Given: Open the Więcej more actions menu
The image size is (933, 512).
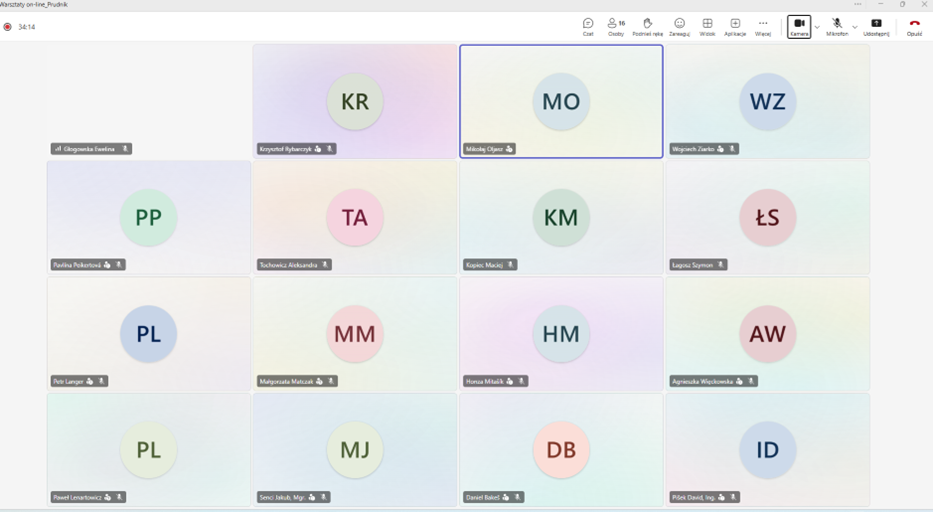Looking at the screenshot, I should pyautogui.click(x=763, y=26).
